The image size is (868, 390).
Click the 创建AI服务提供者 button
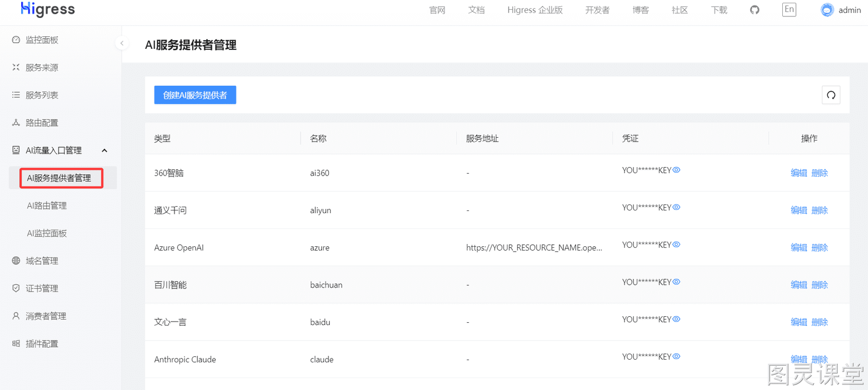pos(195,95)
